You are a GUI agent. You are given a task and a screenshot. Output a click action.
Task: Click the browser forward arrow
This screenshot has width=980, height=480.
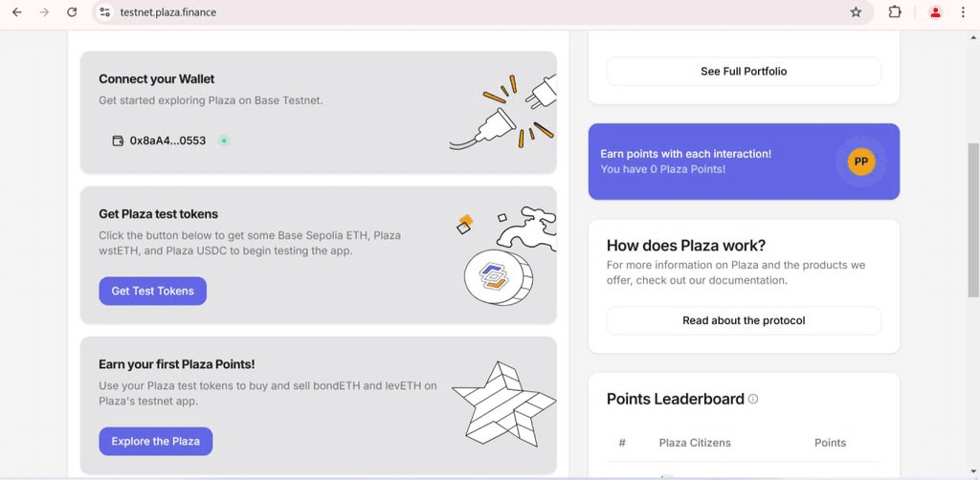tap(44, 12)
